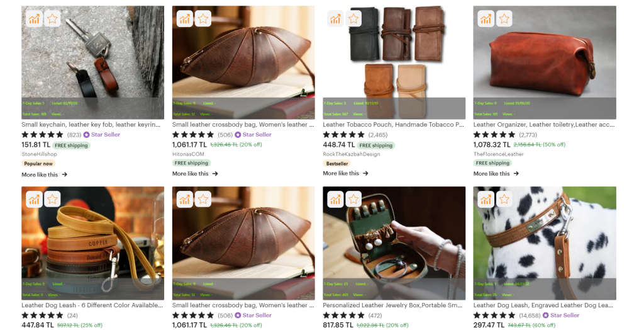This screenshot has width=644, height=330.
Task: Star the Leather Organizer toiletry listing
Action: click(x=504, y=19)
